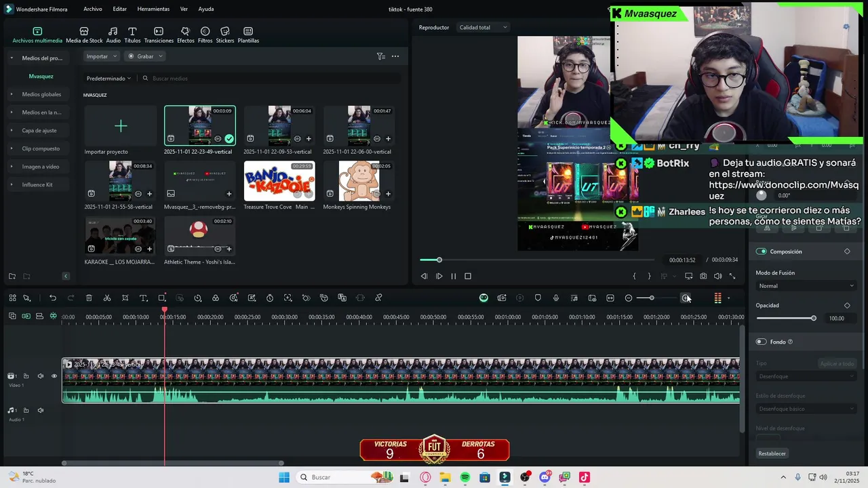Click the audio mixer music icon
Viewport: 868px width, 488px height.
tap(574, 298)
